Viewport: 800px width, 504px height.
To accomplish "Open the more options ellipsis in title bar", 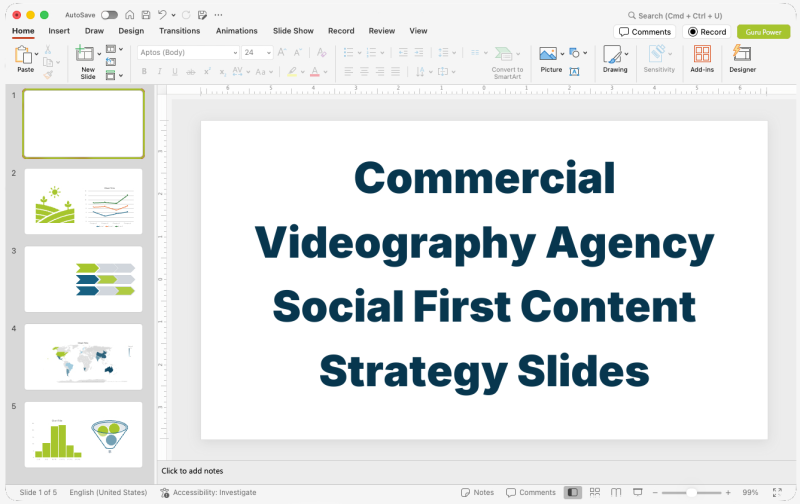I will [x=218, y=15].
